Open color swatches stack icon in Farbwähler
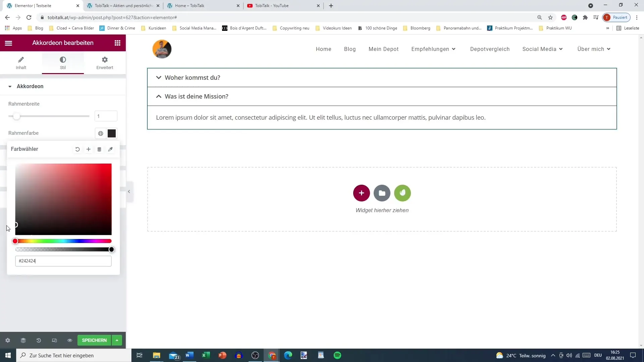Viewport: 644px width, 362px height. coord(99,149)
